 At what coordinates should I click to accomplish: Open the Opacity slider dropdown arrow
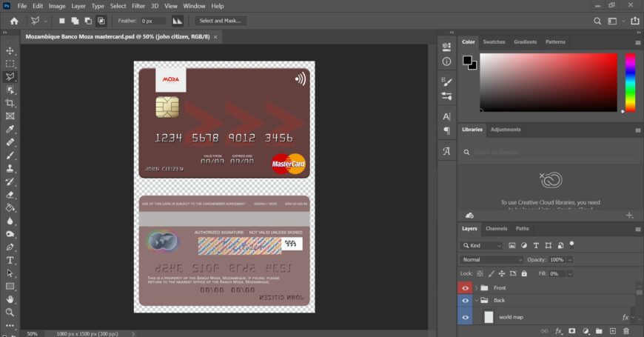point(570,260)
